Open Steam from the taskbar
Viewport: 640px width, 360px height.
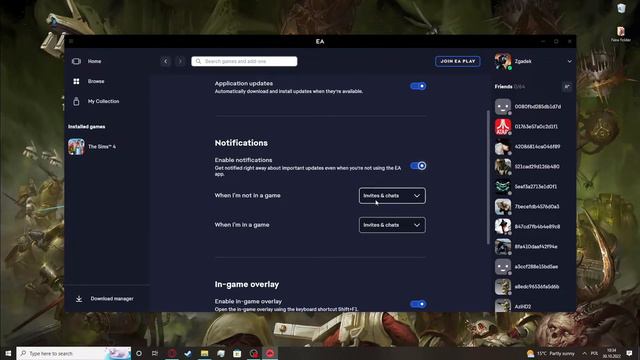click(x=188, y=353)
